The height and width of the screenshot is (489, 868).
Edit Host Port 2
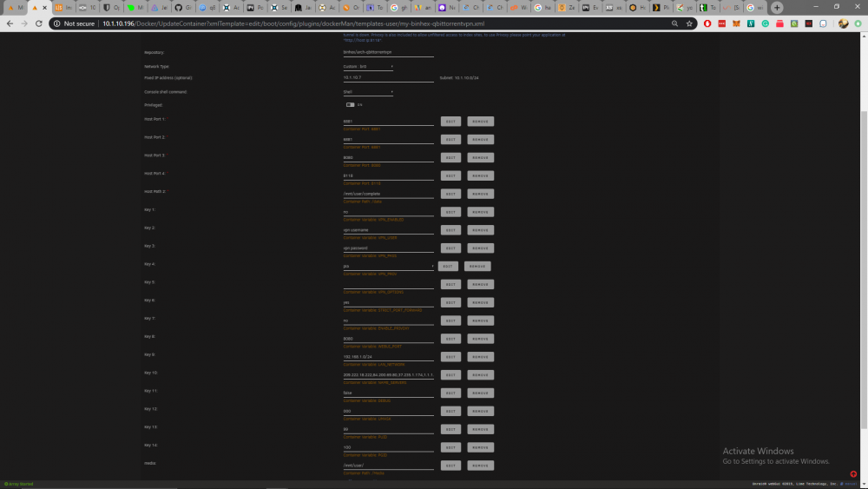point(450,140)
